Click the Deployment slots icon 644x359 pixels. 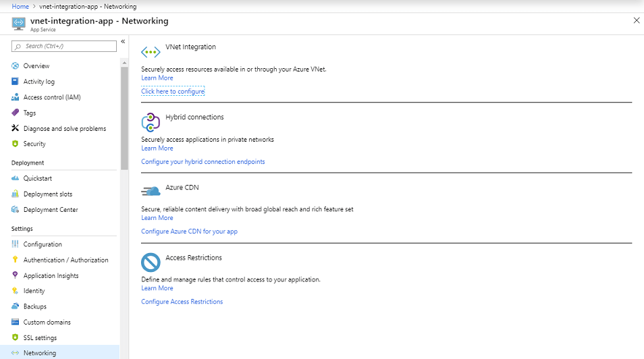point(16,194)
